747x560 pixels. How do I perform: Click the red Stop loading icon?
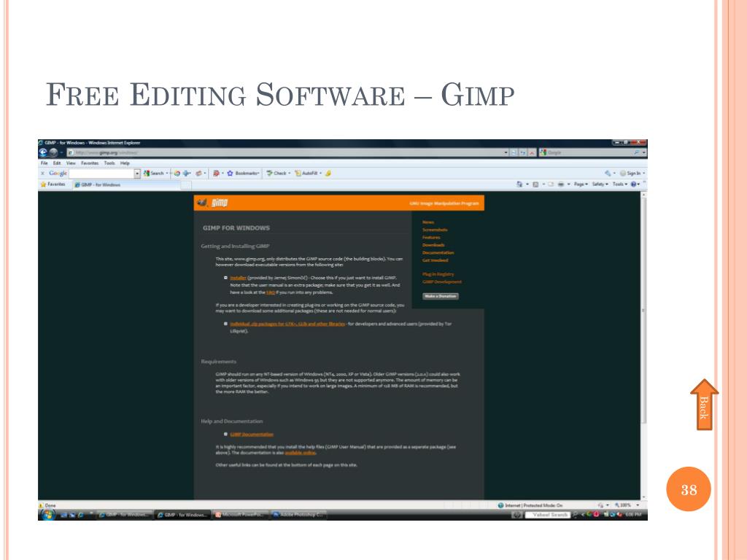532,152
